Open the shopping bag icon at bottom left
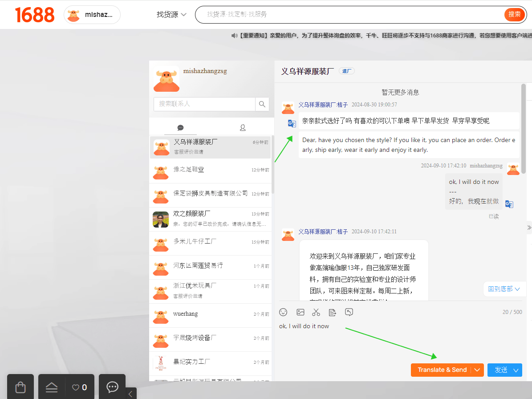The image size is (532, 399). 20,387
